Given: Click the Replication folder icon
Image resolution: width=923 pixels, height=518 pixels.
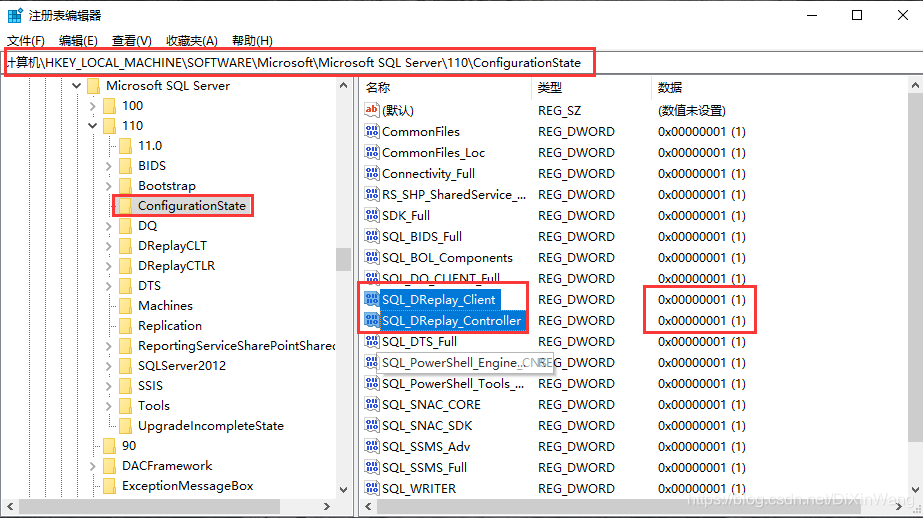Looking at the screenshot, I should point(125,326).
